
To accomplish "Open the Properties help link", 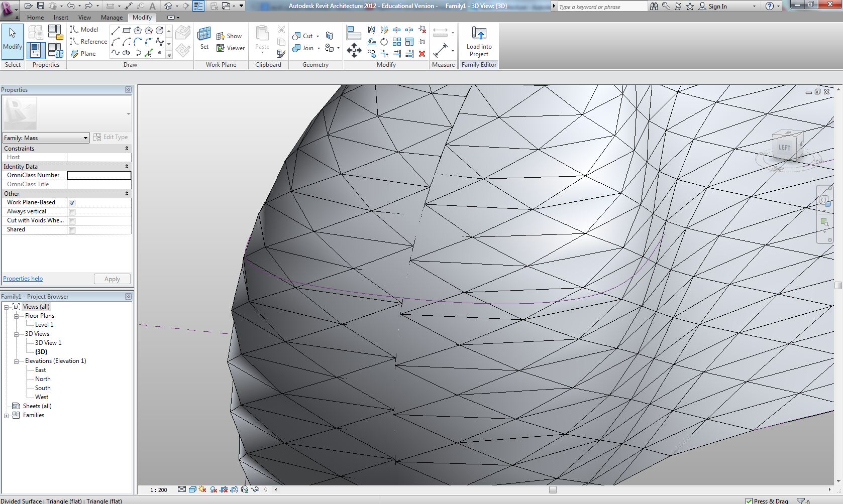I will [23, 279].
